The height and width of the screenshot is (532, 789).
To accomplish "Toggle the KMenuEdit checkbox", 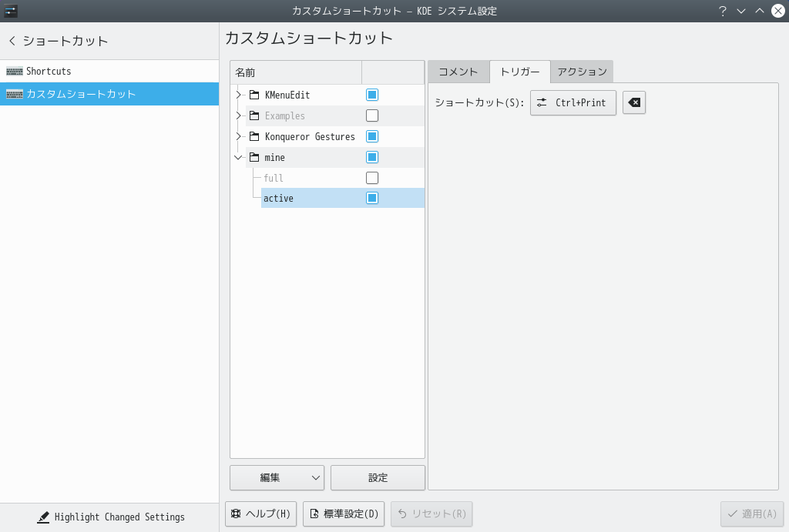I will click(x=372, y=95).
